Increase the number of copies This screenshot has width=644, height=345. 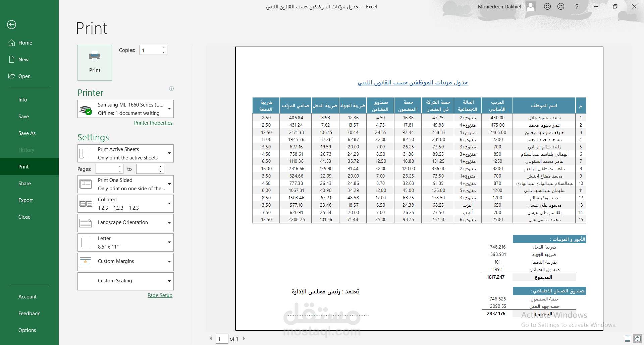164,48
